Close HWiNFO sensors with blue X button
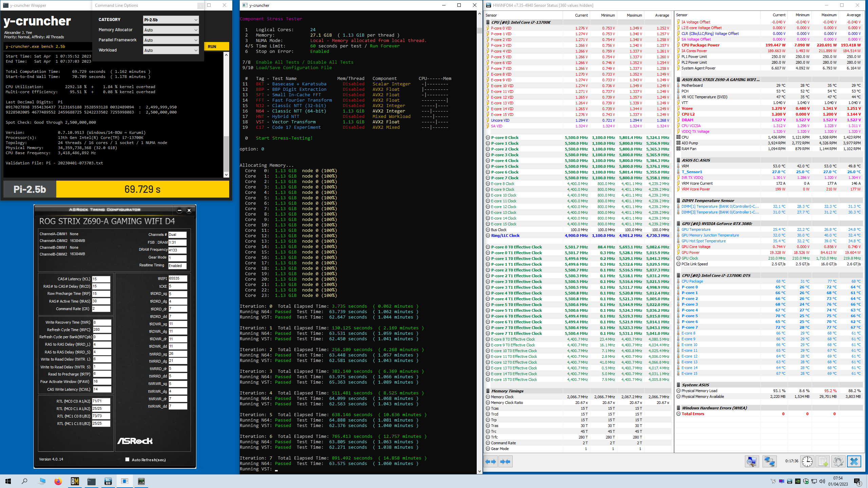The image size is (868, 488). click(854, 462)
